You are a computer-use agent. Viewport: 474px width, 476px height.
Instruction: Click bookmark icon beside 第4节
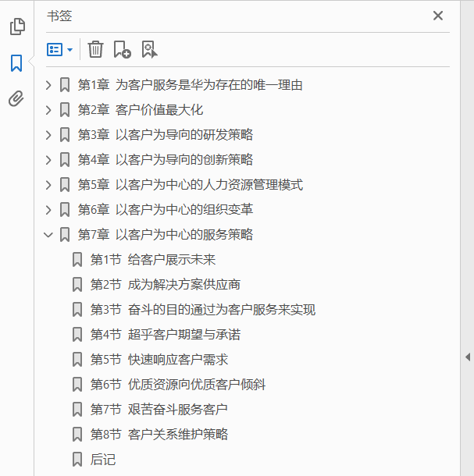click(x=77, y=335)
